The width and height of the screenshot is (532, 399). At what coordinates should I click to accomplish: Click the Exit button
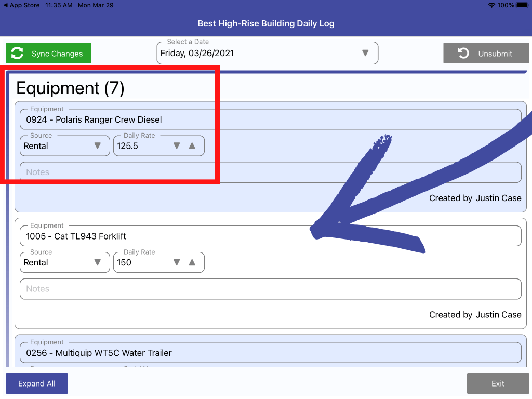498,384
